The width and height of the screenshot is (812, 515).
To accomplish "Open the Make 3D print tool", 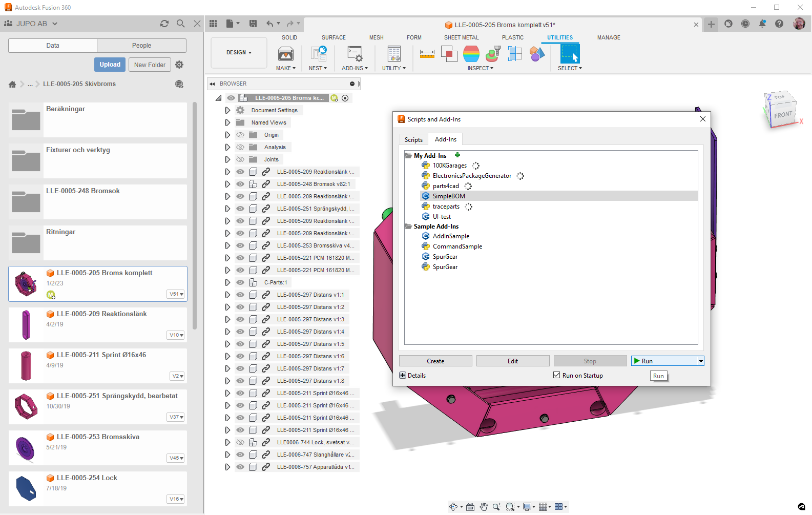I will tap(285, 54).
